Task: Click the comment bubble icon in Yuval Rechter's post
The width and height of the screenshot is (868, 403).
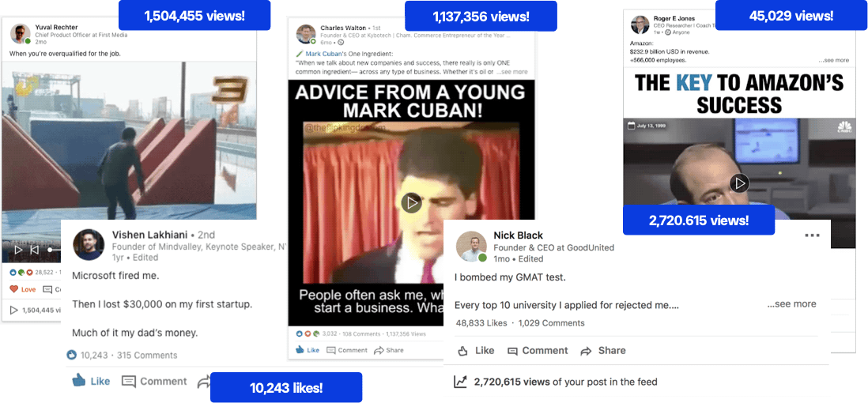Action: click(47, 289)
